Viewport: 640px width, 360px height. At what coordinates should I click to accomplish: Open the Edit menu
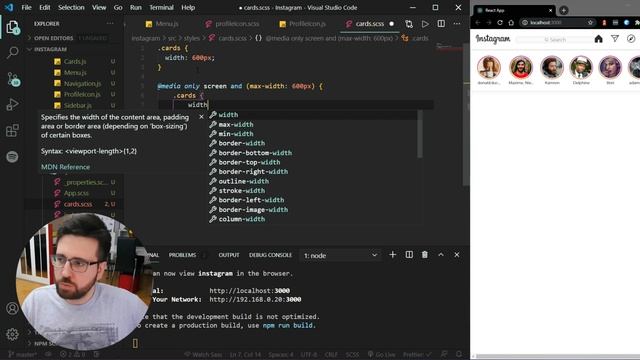pyautogui.click(x=44, y=7)
